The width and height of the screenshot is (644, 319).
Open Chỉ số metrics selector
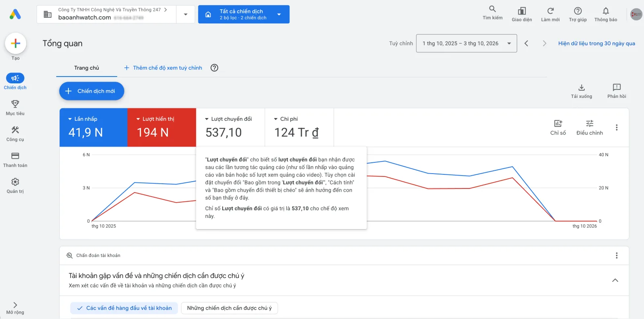(x=558, y=127)
